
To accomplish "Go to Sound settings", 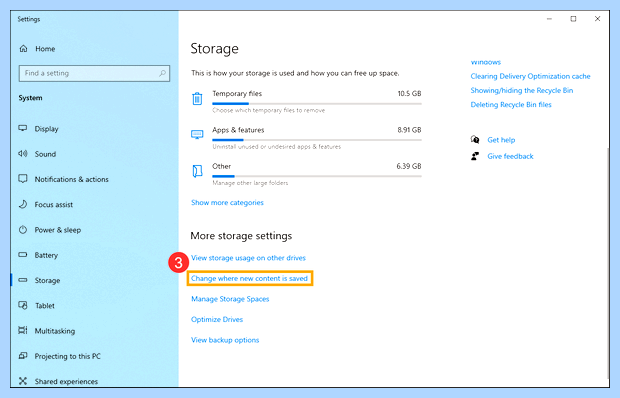I will click(x=45, y=154).
